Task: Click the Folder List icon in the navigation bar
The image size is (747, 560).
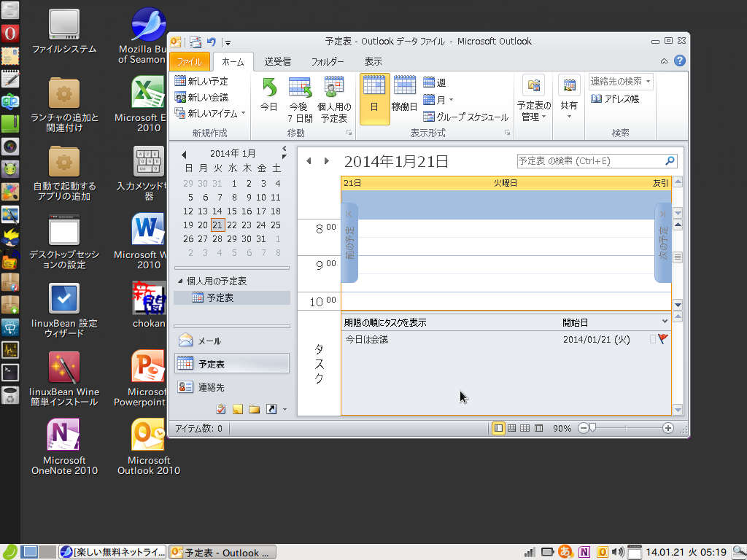Action: click(x=254, y=409)
